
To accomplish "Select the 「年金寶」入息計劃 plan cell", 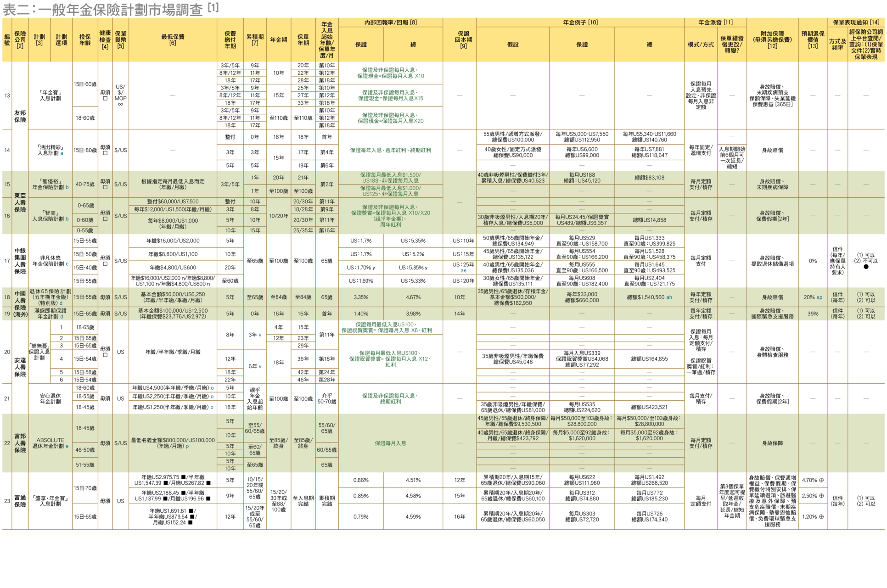I will 50,95.
